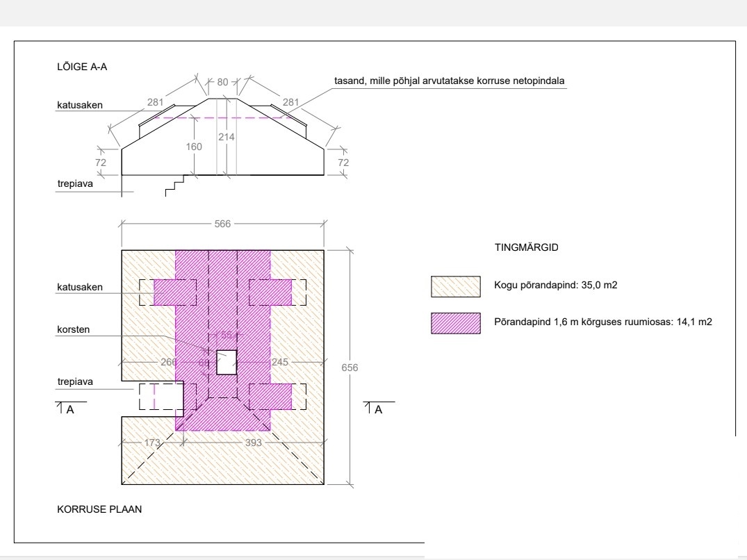This screenshot has width=747, height=560.
Task: Click the 'tasand, mille põhjal arvutatakse' annotation
Action: click(449, 81)
